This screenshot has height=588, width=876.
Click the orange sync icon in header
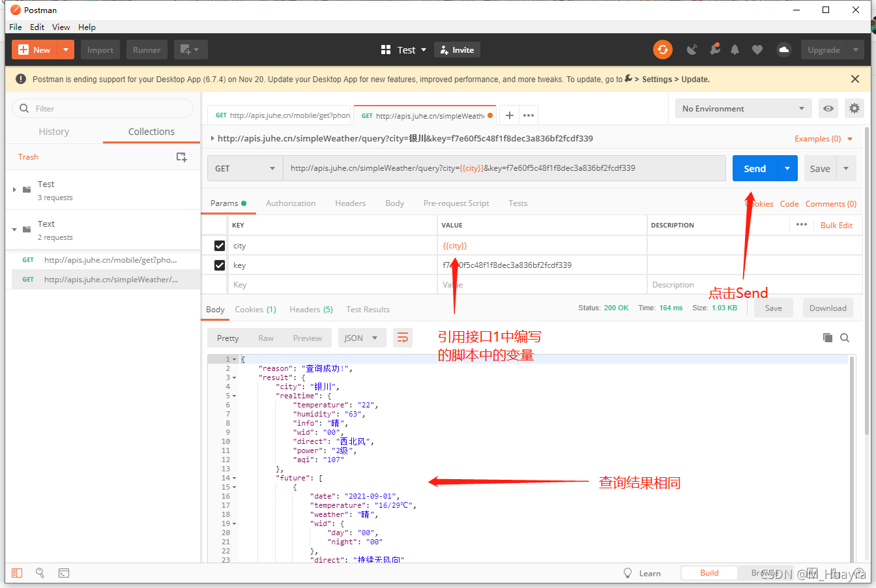(x=663, y=50)
